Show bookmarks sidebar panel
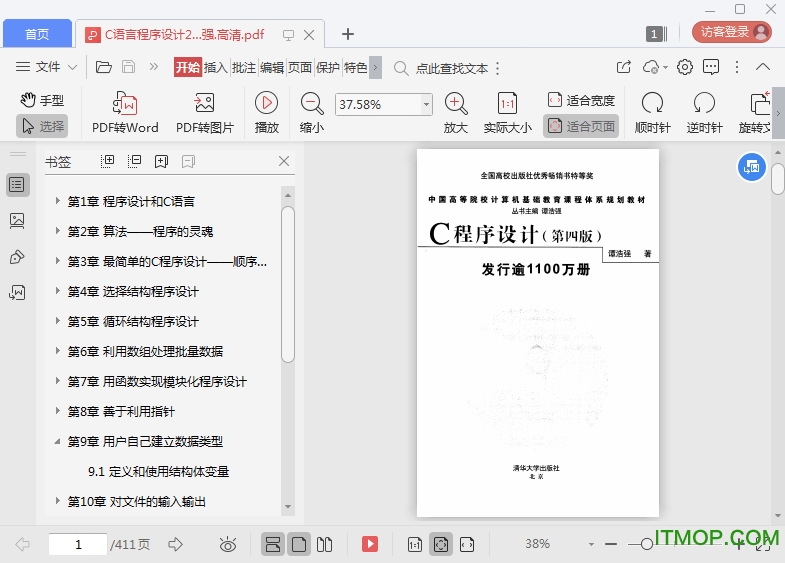This screenshot has width=785, height=563. coord(18,185)
